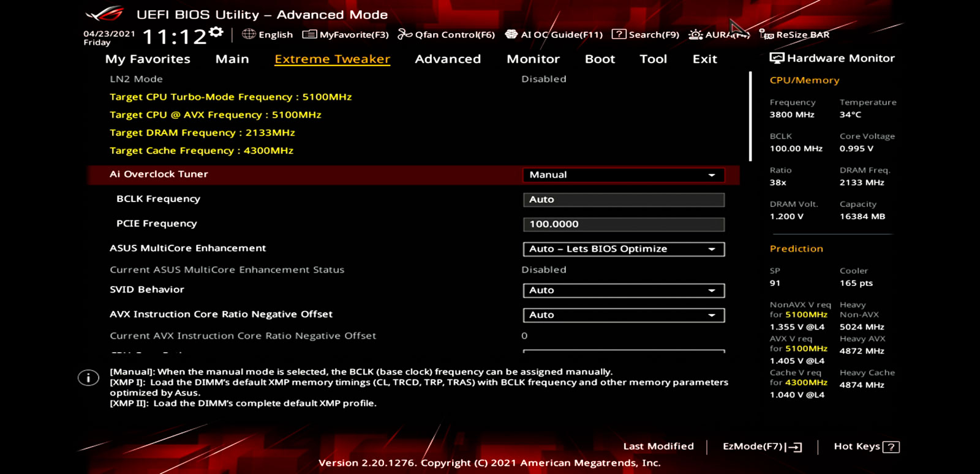The width and height of the screenshot is (980, 474).
Task: Click the Hardware Monitor display icon
Action: click(777, 58)
